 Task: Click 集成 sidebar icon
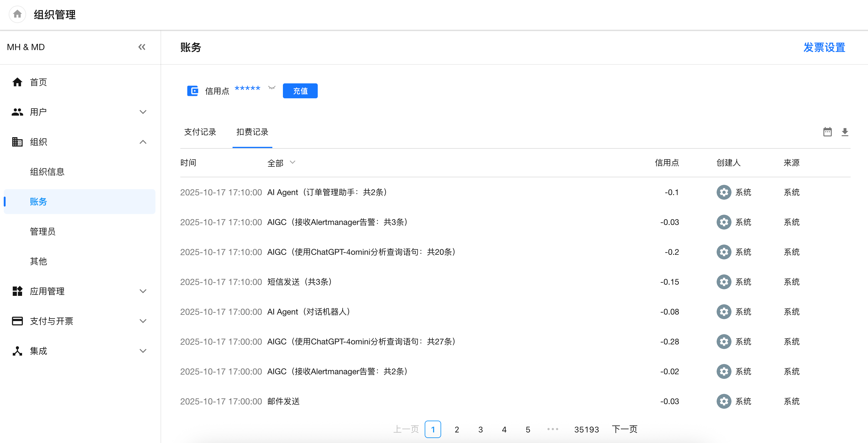click(x=17, y=351)
